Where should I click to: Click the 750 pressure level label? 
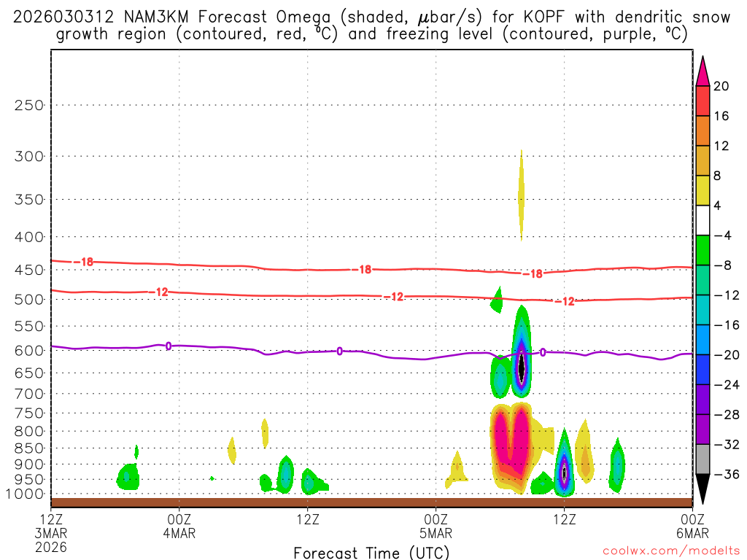point(29,413)
